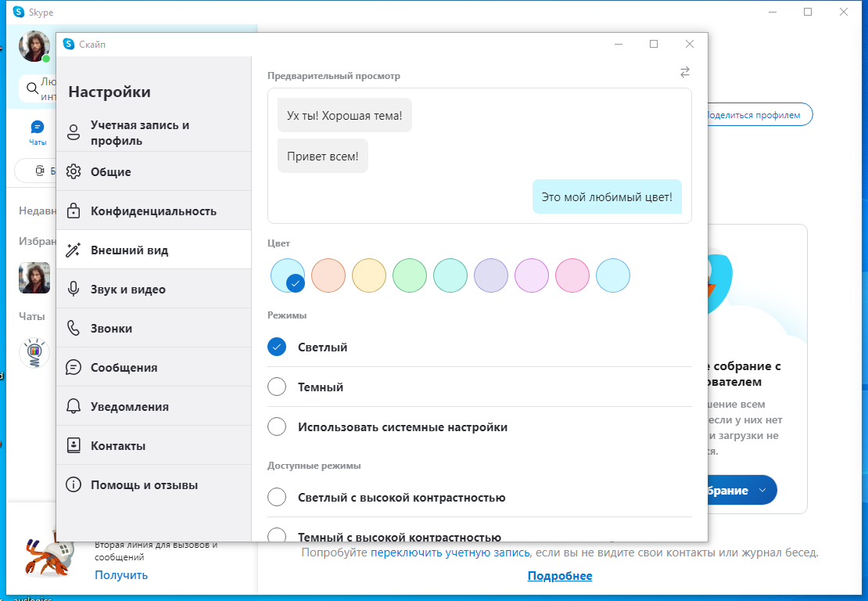868x601 pixels.
Task: Click the search magnifier in Skype window
Action: tap(33, 88)
